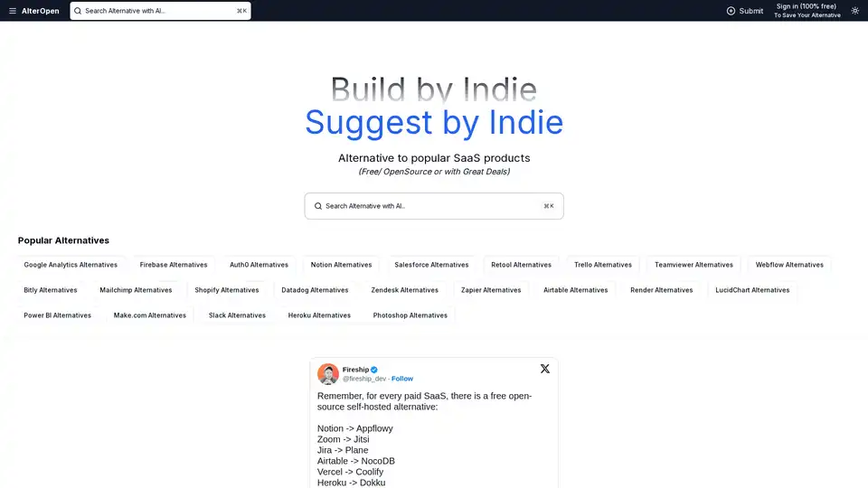The width and height of the screenshot is (868, 488).
Task: Follow Fireship from the tweet card
Action: (x=402, y=379)
